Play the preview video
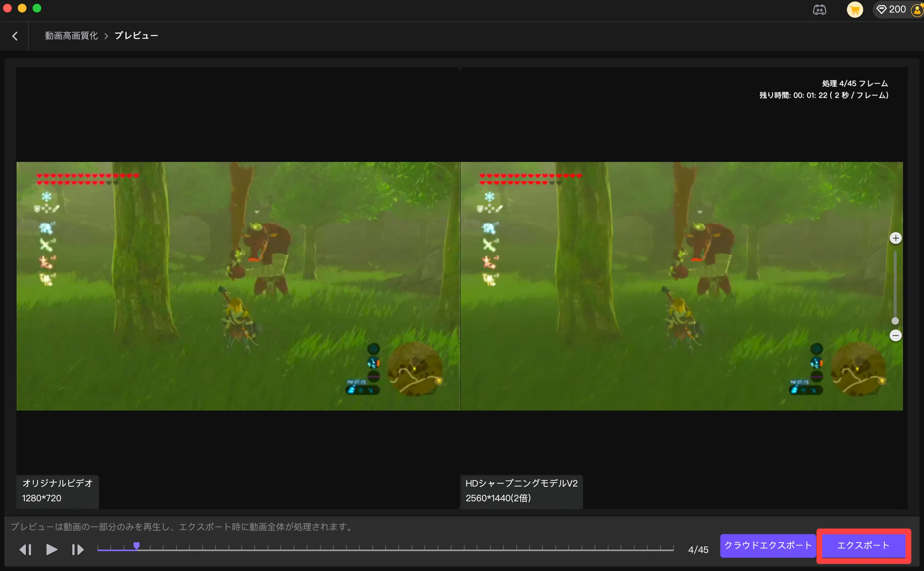 point(51,550)
